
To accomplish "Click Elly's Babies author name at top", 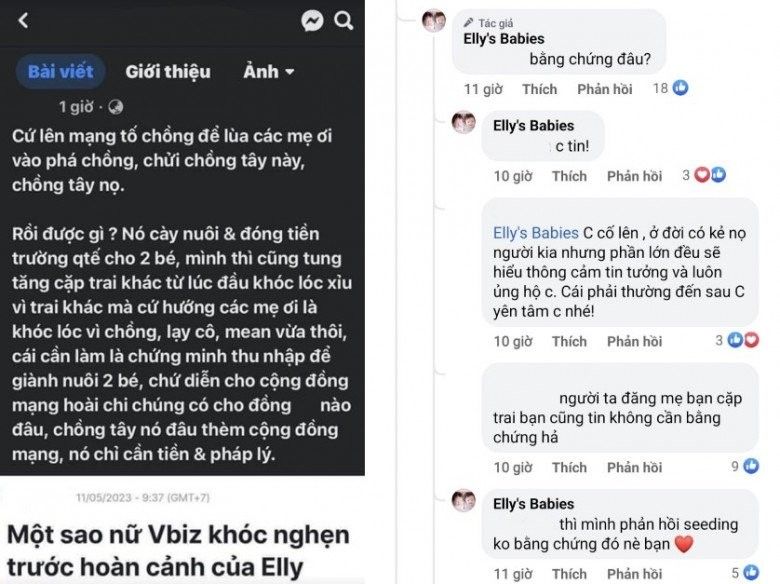I will [x=505, y=38].
